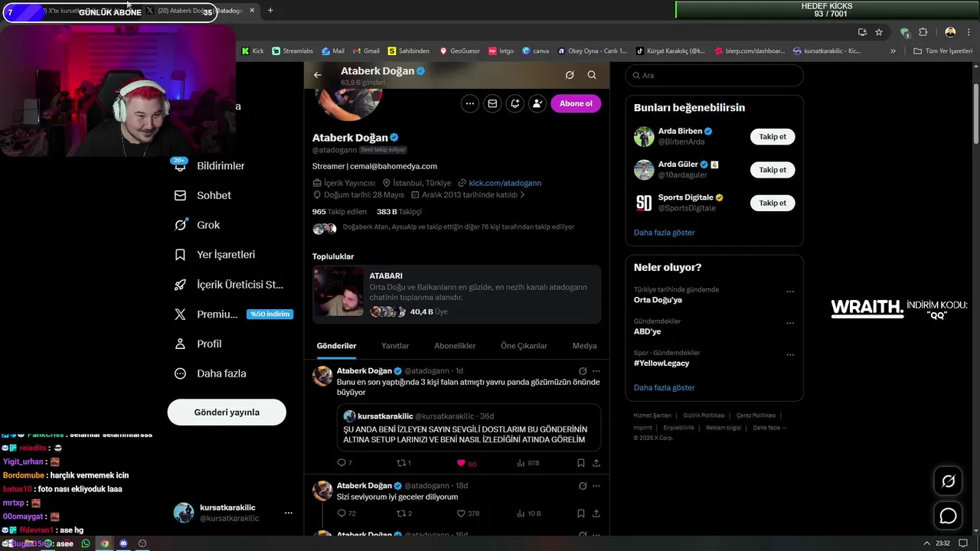Bookmark this page with the address bar star
This screenshot has height=551, width=980.
pos(879,32)
